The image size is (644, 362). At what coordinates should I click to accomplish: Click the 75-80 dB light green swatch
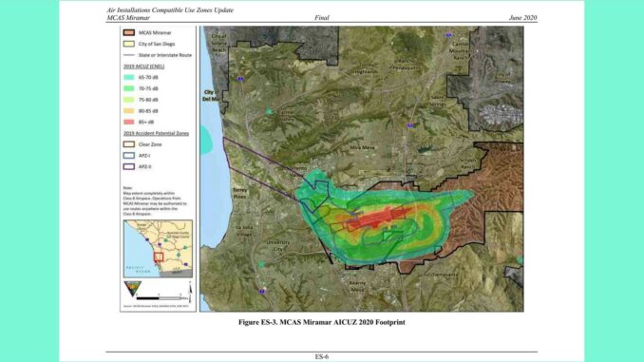tap(129, 100)
